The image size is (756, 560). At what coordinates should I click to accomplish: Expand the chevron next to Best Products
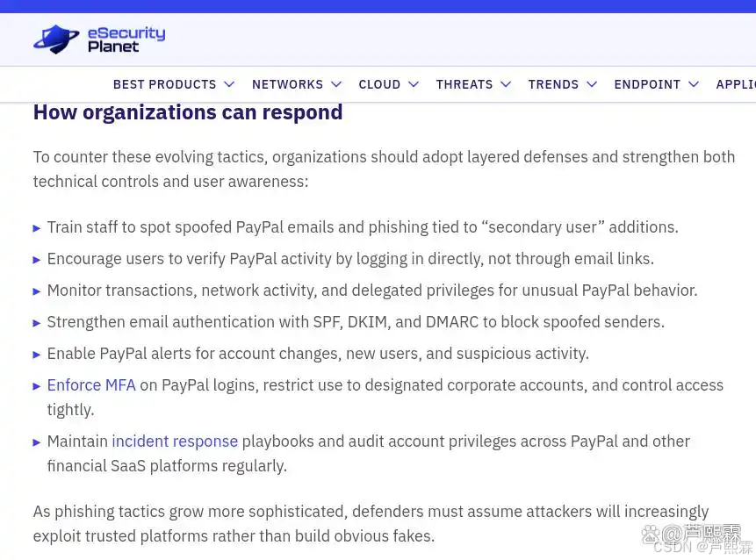point(229,84)
